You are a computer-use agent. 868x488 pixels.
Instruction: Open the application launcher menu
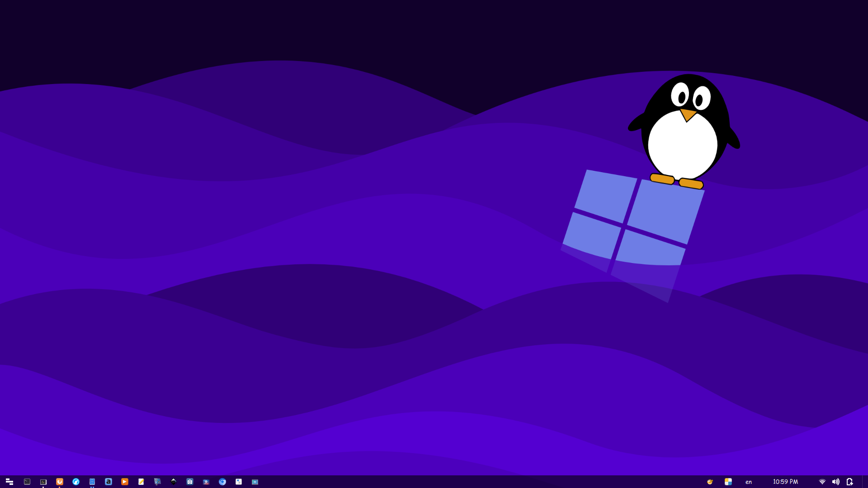(x=9, y=482)
